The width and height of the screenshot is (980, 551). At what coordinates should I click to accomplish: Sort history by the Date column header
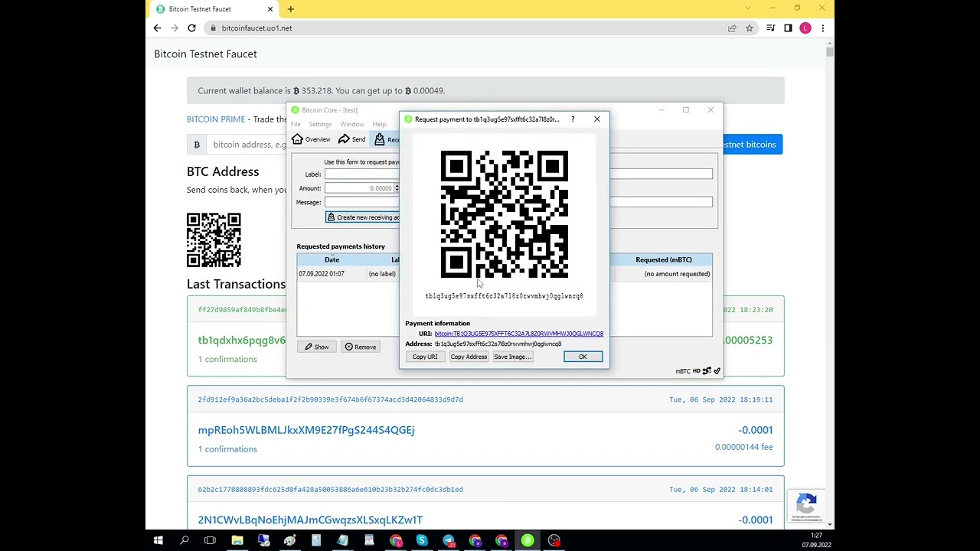coord(332,259)
